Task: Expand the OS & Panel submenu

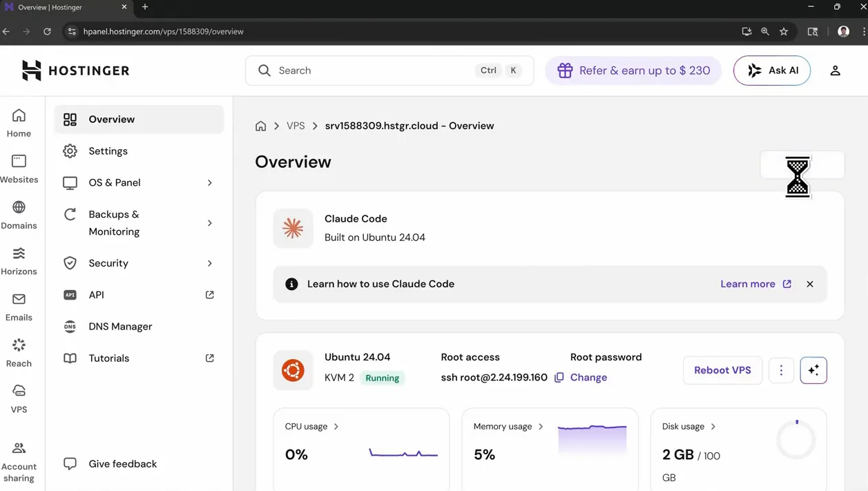Action: [x=139, y=182]
